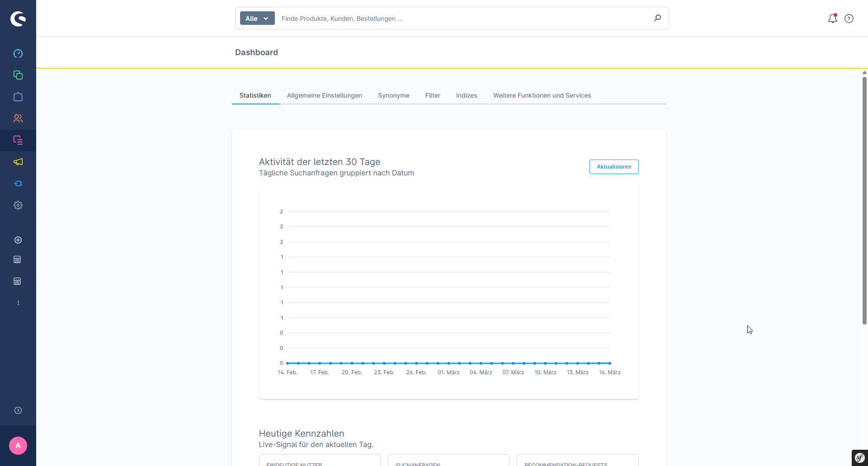Expand the Alle search type dropdown
This screenshot has height=466, width=868.
257,19
